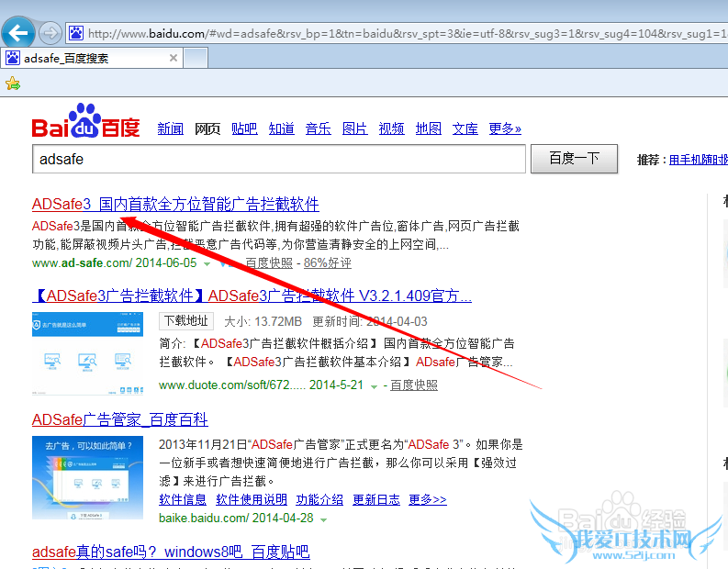This screenshot has height=569, width=728.
Task: Click the browser back arrow button
Action: [x=18, y=33]
